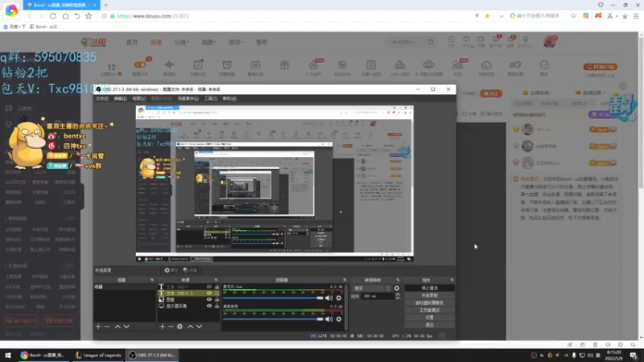The image size is (644, 362).
Task: Open OBS 编辑 menu
Action: tap(120, 98)
